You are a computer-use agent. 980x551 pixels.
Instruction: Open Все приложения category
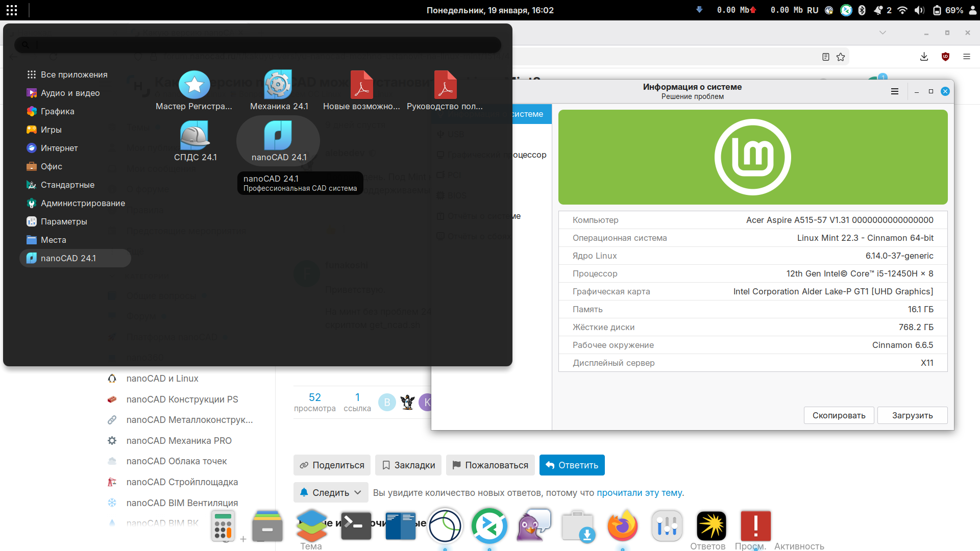(x=73, y=74)
